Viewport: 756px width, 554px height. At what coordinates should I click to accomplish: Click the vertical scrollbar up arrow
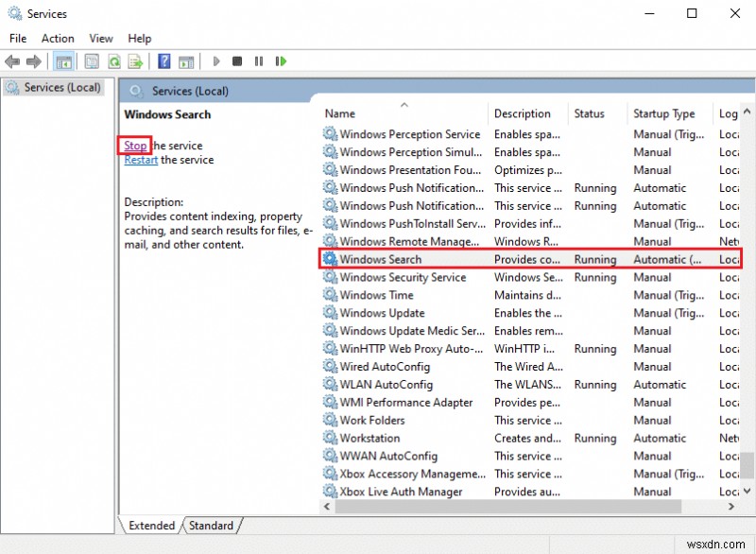[747, 112]
